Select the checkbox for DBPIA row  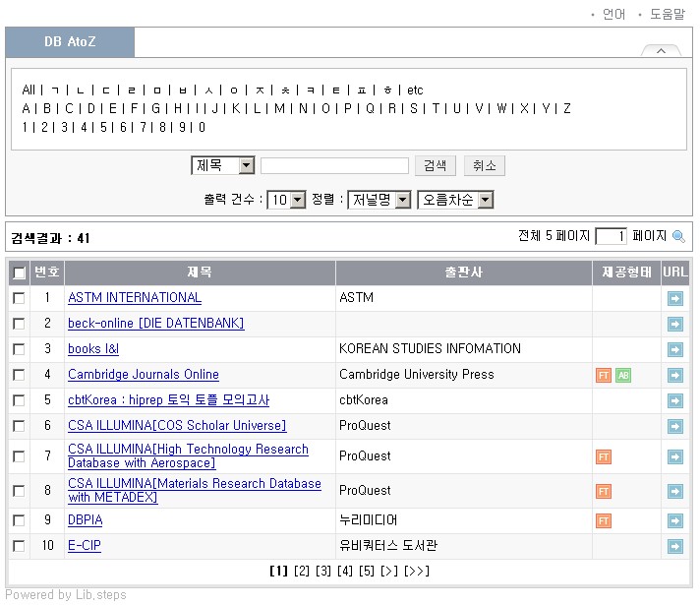[19, 520]
